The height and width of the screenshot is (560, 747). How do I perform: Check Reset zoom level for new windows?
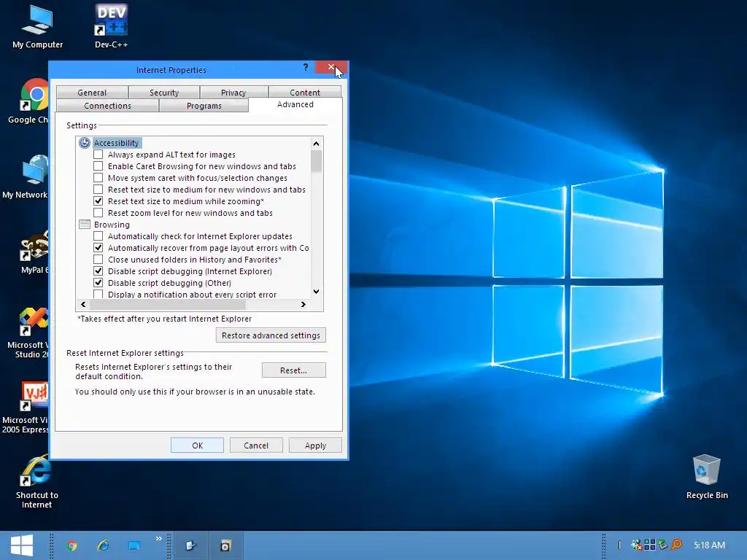(98, 212)
